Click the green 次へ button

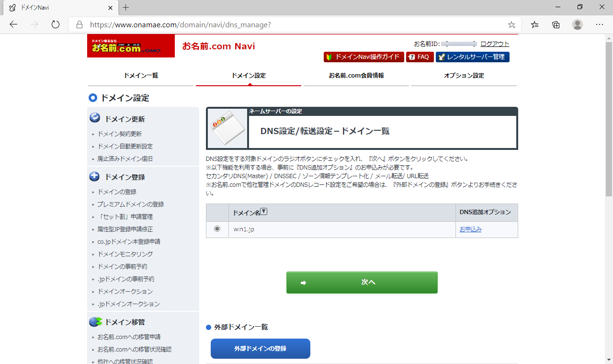362,283
